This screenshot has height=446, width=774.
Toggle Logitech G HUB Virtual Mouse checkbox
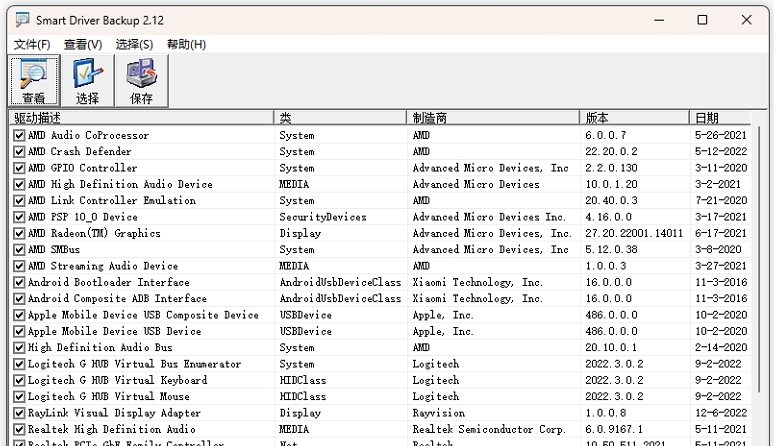pos(19,397)
